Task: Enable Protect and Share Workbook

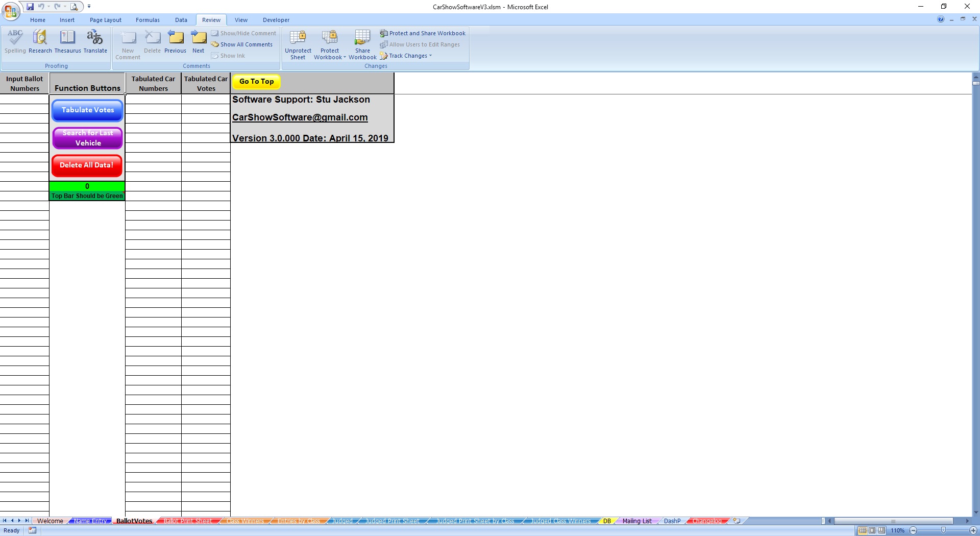Action: point(423,33)
